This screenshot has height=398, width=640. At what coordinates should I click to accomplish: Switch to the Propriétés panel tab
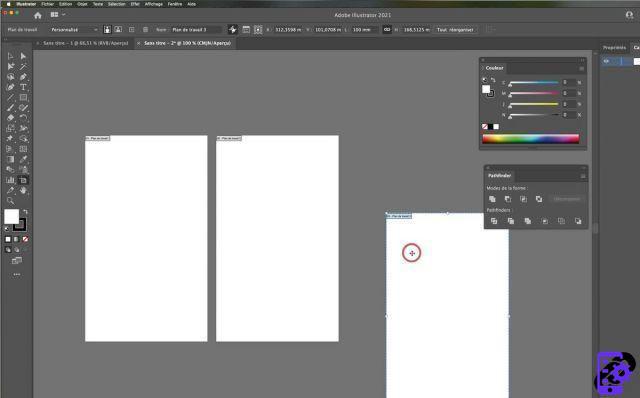coord(614,48)
